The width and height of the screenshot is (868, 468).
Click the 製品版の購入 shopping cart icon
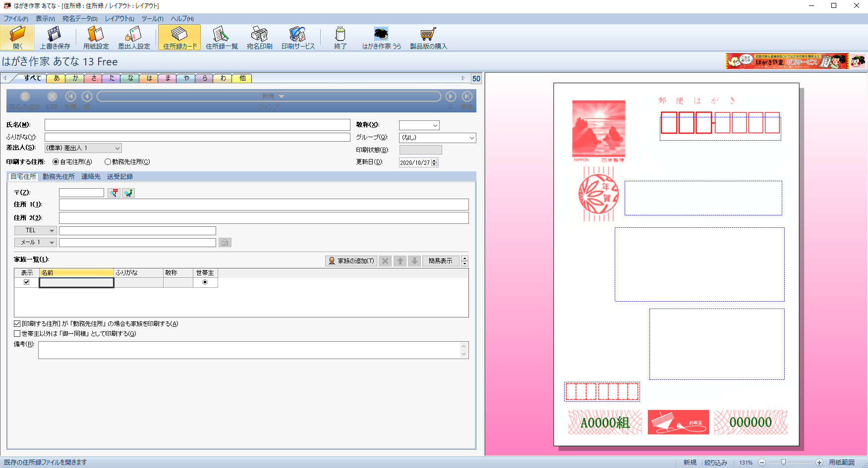(428, 38)
